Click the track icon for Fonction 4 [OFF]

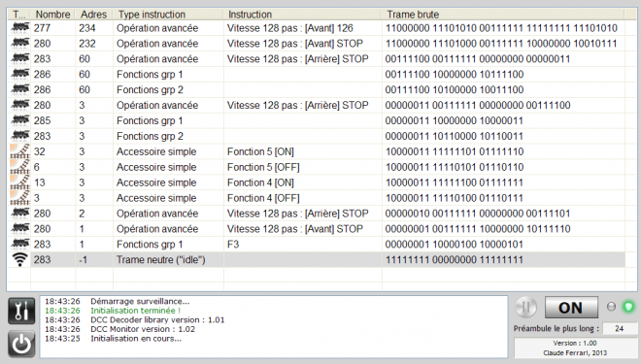point(19,198)
